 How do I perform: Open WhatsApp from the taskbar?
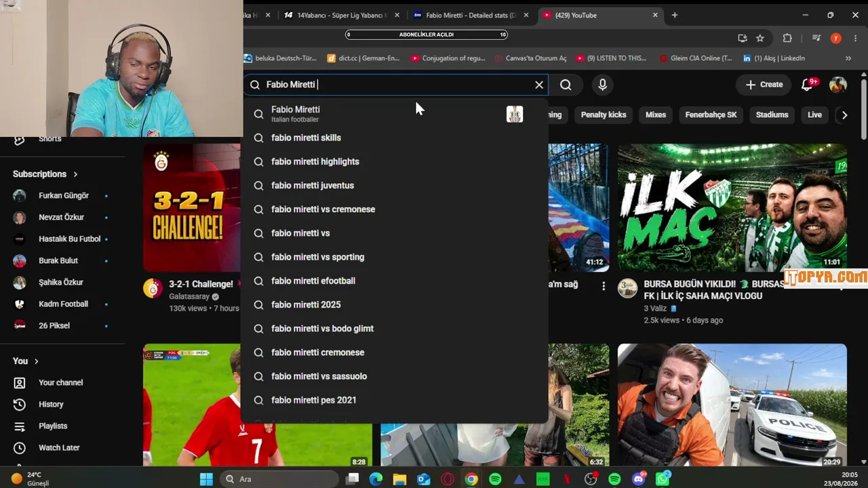[663, 479]
